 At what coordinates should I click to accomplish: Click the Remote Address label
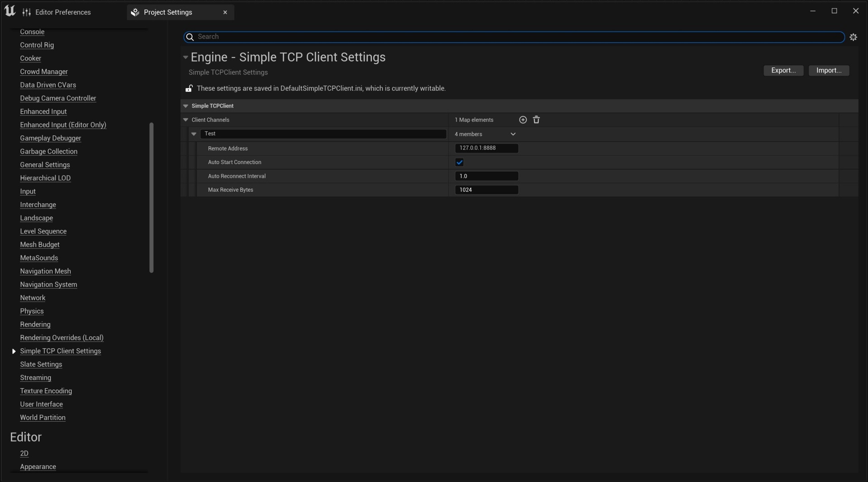(x=228, y=148)
